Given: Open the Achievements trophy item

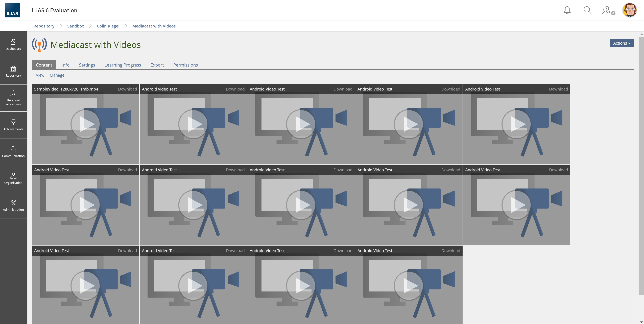Looking at the screenshot, I should tap(13, 125).
